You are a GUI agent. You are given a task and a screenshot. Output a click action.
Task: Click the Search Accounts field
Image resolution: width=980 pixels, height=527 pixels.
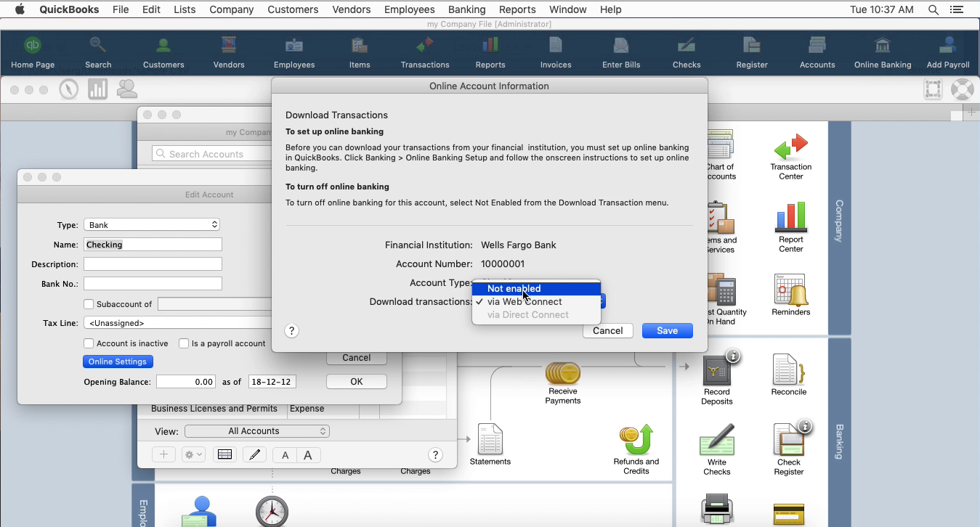coord(212,154)
